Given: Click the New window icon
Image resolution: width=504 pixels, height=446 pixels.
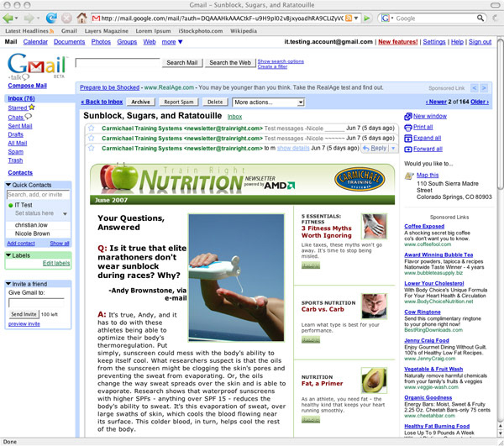Looking at the screenshot, I should (x=408, y=116).
